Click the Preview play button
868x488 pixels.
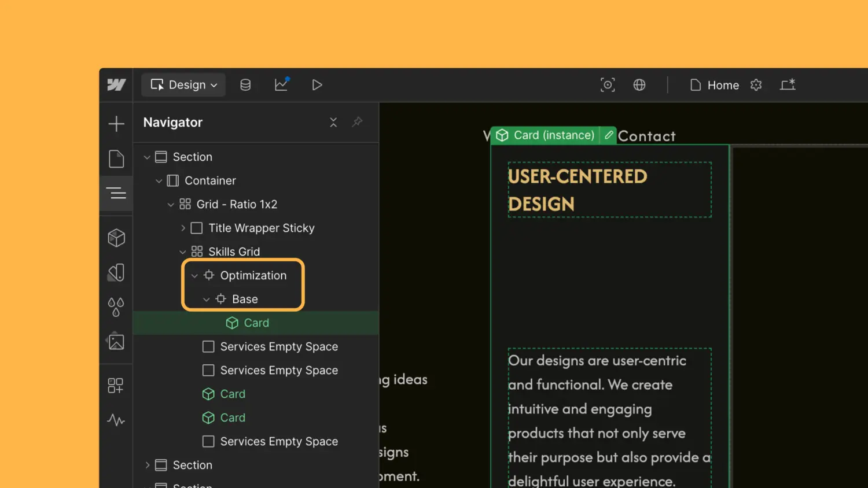(x=317, y=85)
